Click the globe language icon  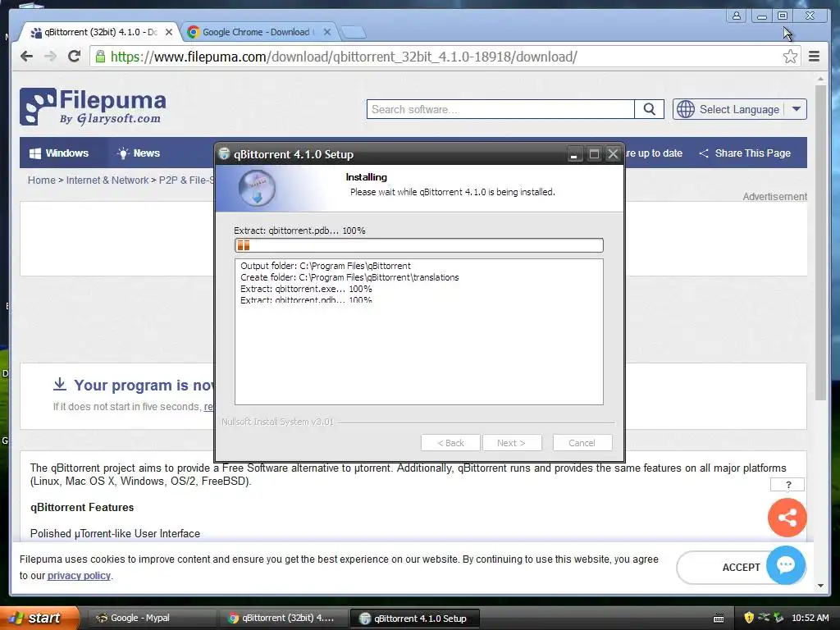tap(686, 109)
